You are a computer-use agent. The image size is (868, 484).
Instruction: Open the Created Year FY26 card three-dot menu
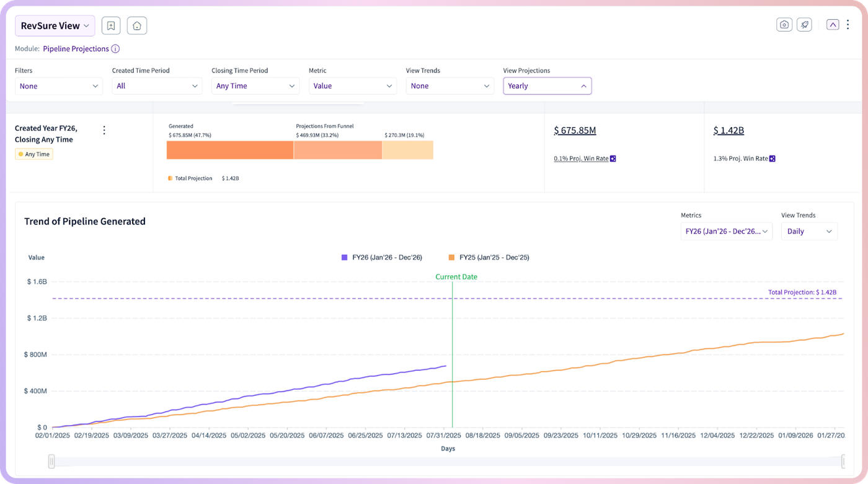104,130
